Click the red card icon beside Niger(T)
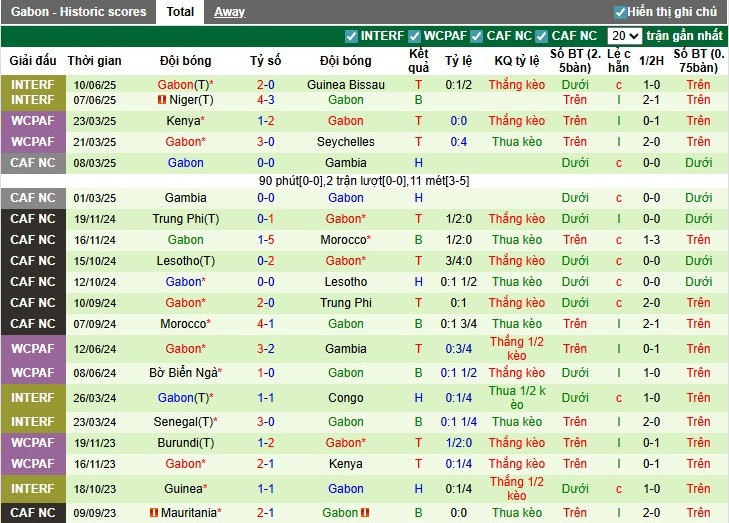The width and height of the screenshot is (729, 523). pos(161,100)
